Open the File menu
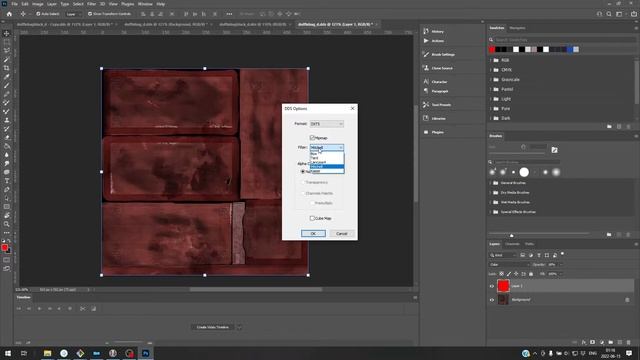Viewport: 640px width, 360px height. pyautogui.click(x=14, y=4)
